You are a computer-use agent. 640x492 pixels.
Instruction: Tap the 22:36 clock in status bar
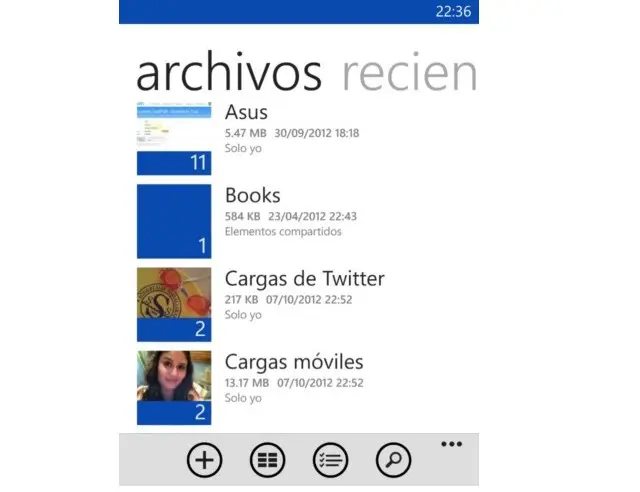click(454, 12)
